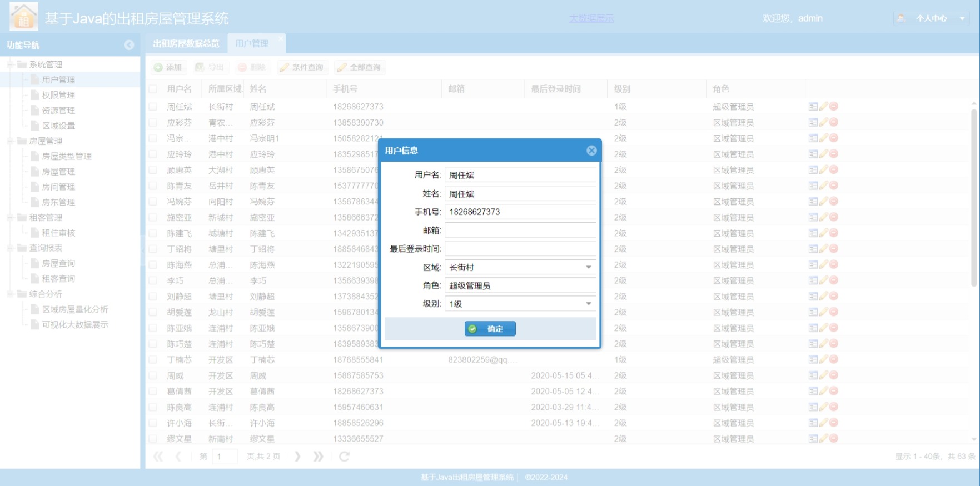The height and width of the screenshot is (486, 980).
Task: Open 可视化大数据展示 in navigation tree
Action: tap(75, 325)
